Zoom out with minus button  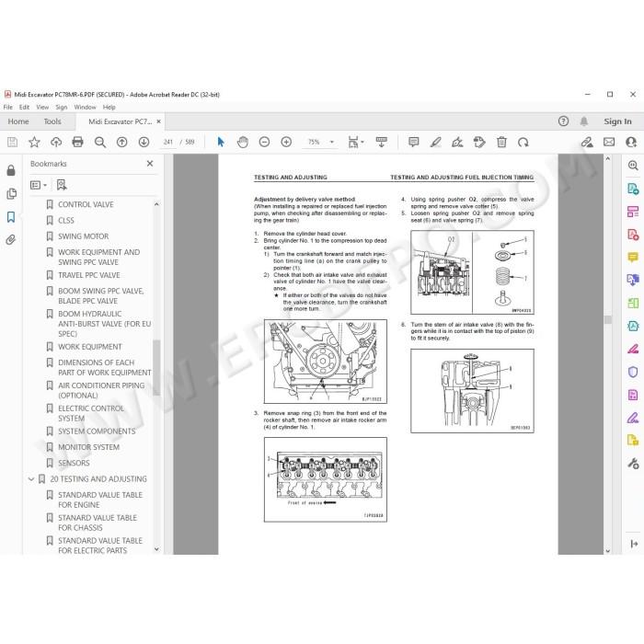(x=265, y=142)
